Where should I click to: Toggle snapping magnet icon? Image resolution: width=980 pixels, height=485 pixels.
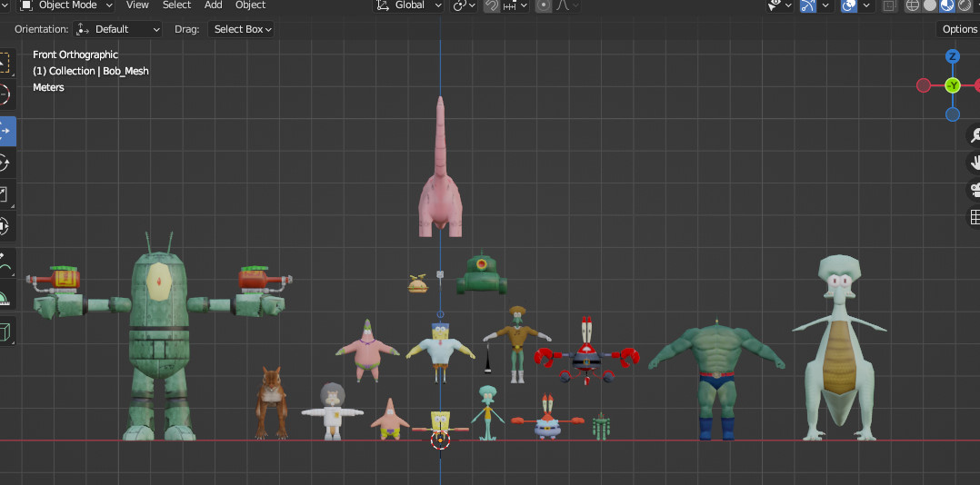[x=492, y=5]
